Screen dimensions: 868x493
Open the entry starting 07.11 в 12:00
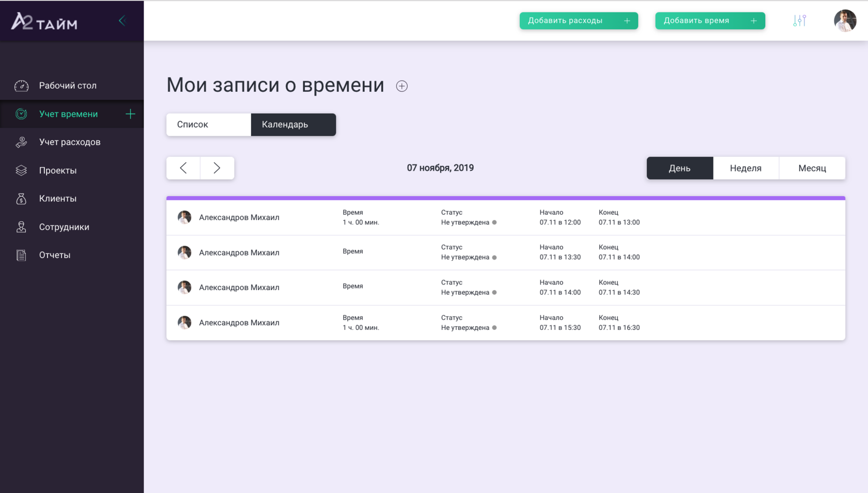click(x=506, y=217)
